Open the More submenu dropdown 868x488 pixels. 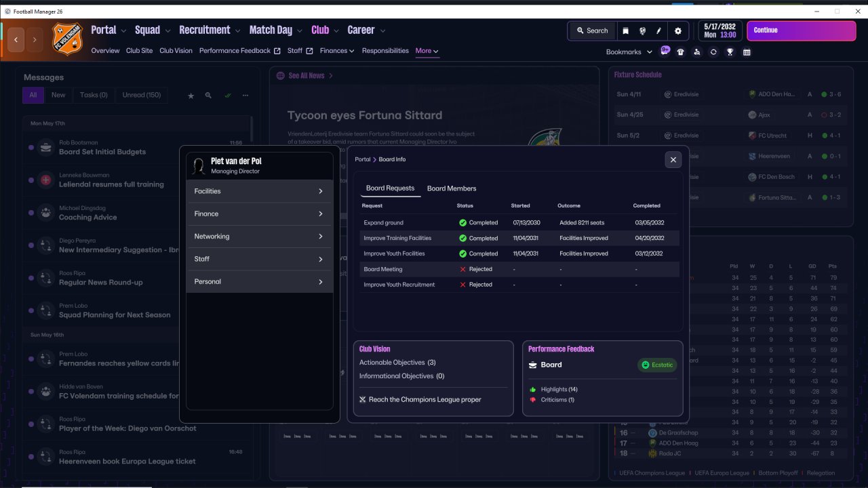(x=427, y=51)
